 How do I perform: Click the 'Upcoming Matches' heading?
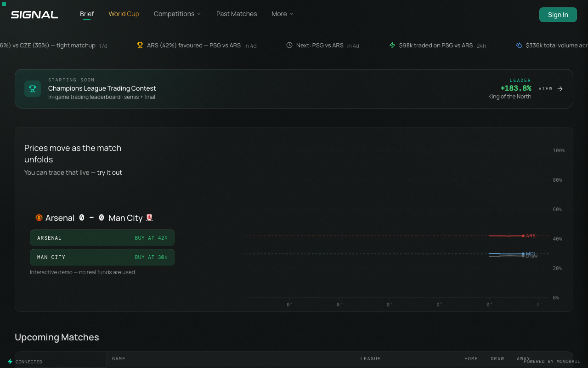pyautogui.click(x=57, y=337)
